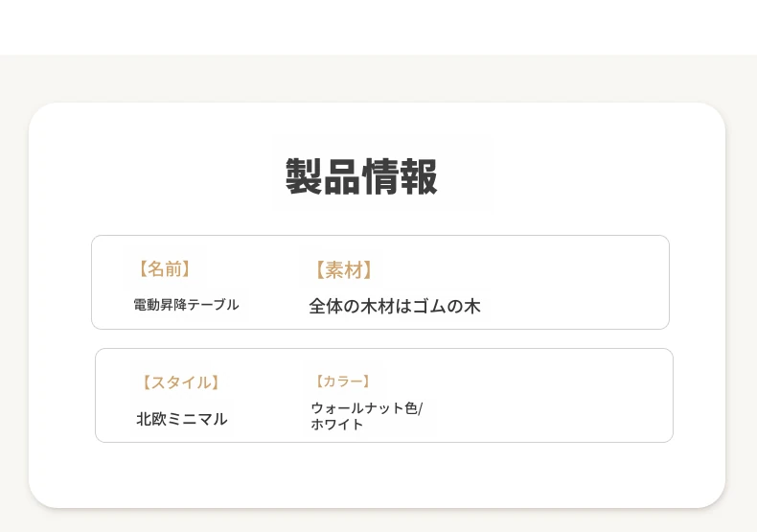
Task: Click the 製 character in the title
Action: click(x=304, y=176)
